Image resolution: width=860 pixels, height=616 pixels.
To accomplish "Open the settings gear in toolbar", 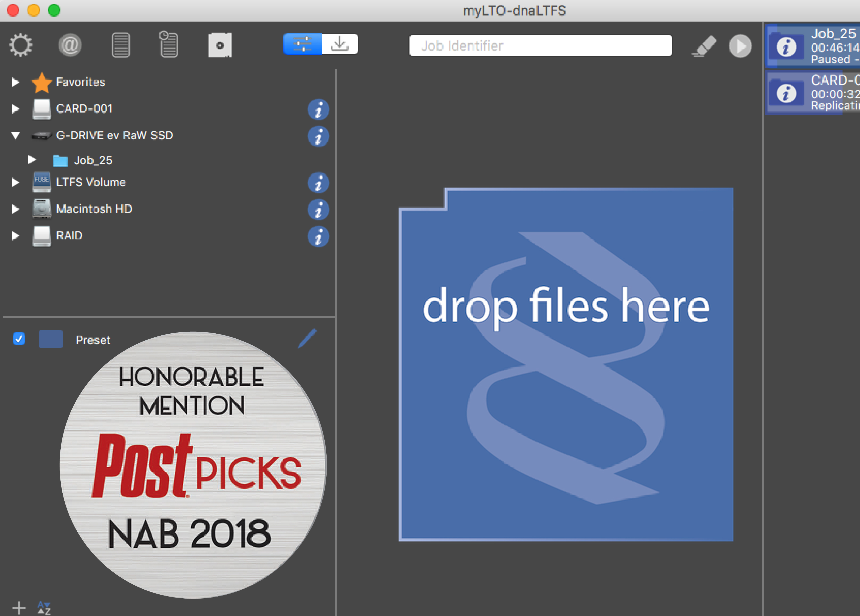I will (21, 45).
